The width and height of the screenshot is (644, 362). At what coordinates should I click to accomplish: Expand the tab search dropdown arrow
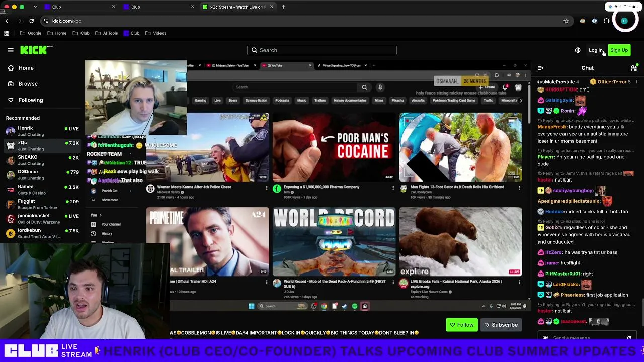pos(35,7)
